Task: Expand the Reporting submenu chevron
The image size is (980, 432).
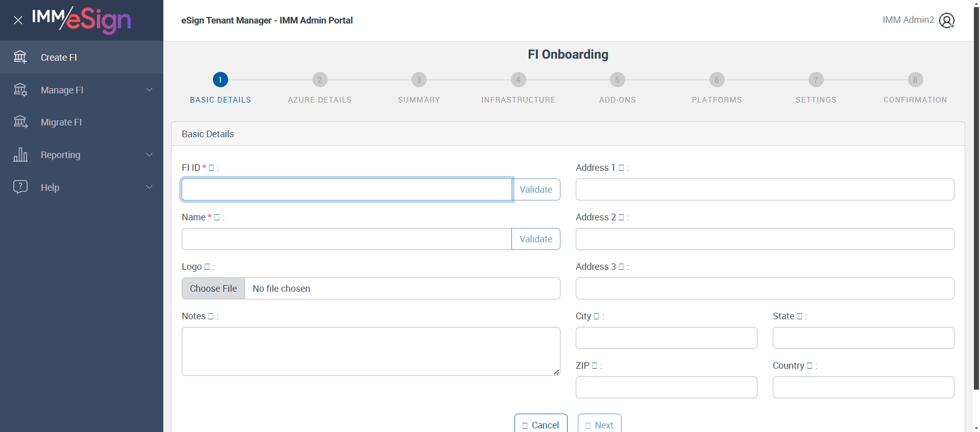Action: point(149,155)
